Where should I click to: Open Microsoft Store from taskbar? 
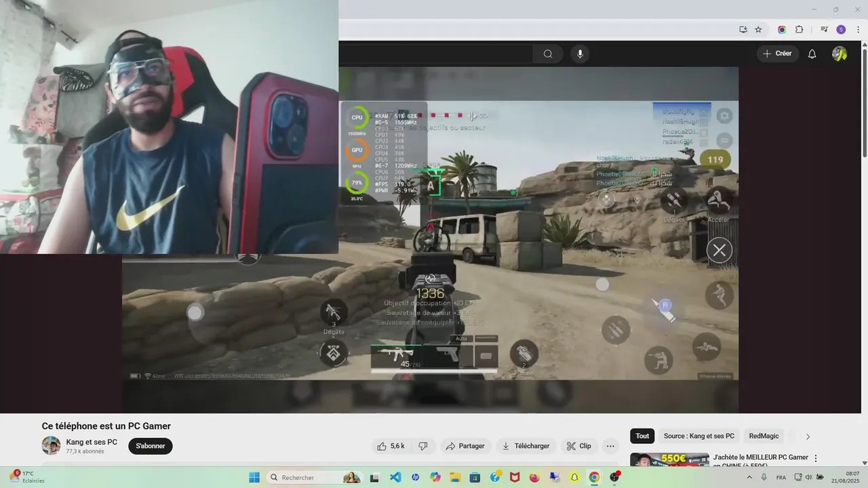tap(475, 477)
